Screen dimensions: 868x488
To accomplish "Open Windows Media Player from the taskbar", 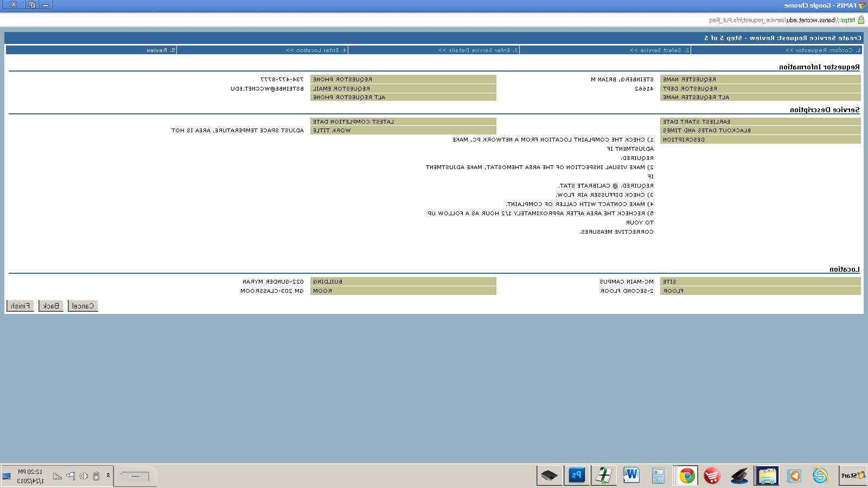I will coord(794,476).
